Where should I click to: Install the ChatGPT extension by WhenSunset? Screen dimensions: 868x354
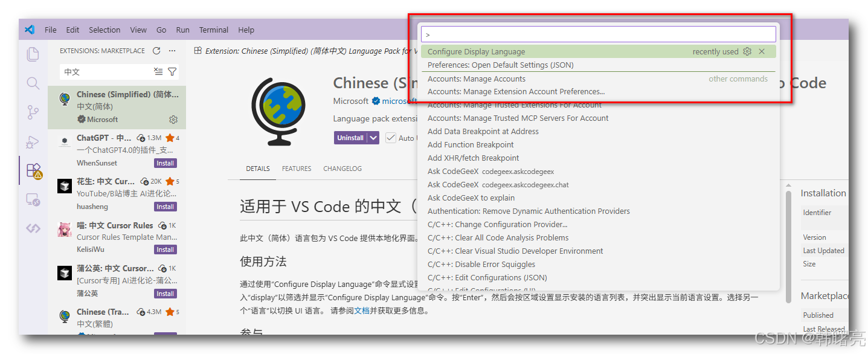pos(165,163)
